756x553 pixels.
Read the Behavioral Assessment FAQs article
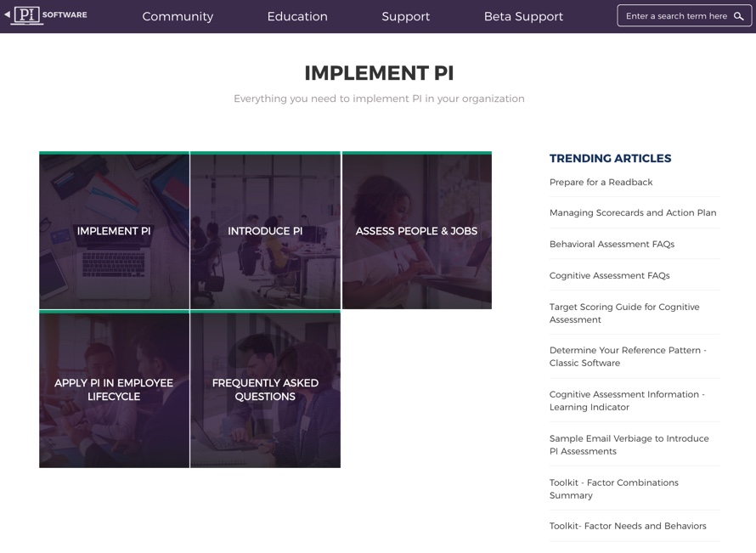pyautogui.click(x=612, y=245)
